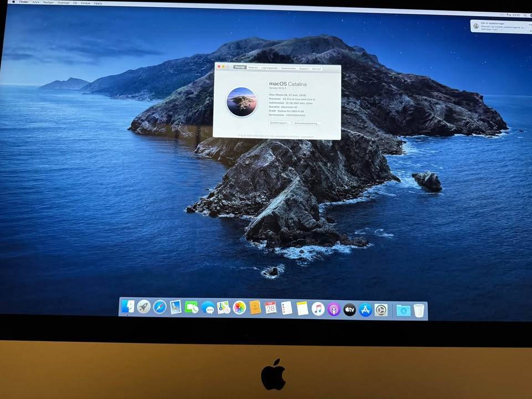Open Music app icon in Dock
The height and width of the screenshot is (399, 532).
[318, 309]
